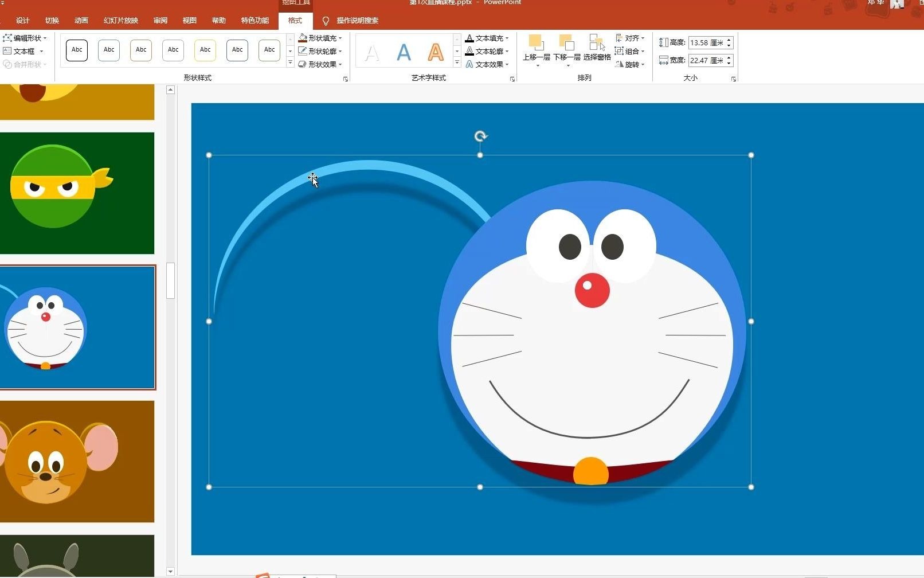
Task: Open the 特色功能 tab
Action: click(255, 21)
